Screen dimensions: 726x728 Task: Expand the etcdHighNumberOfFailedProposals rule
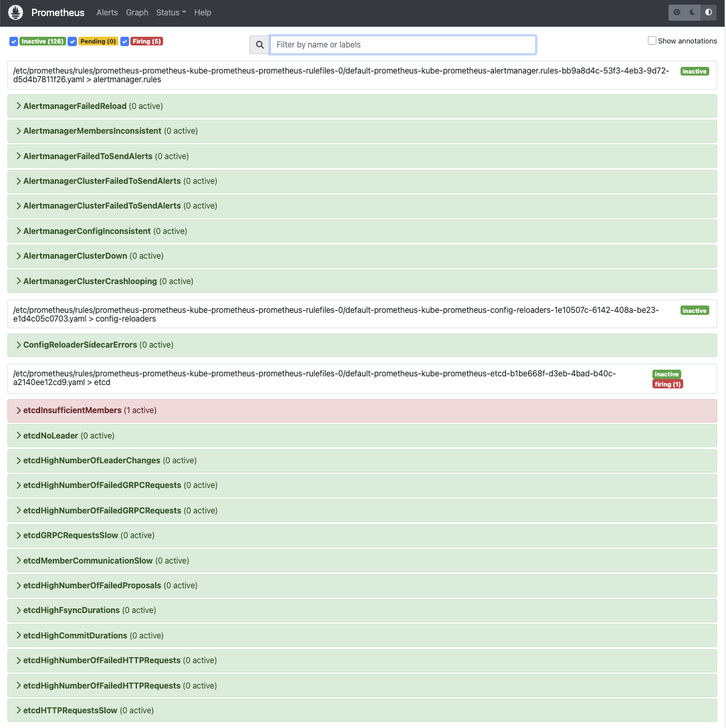click(x=362, y=586)
